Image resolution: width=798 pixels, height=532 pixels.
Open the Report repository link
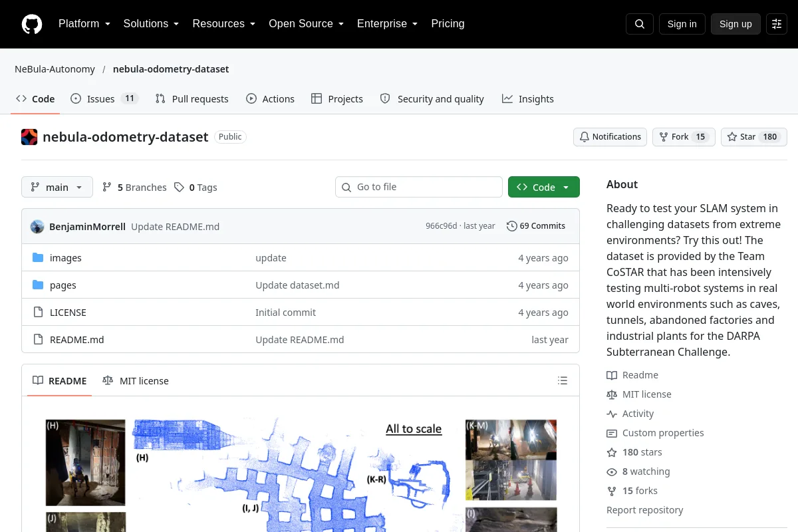(x=645, y=510)
